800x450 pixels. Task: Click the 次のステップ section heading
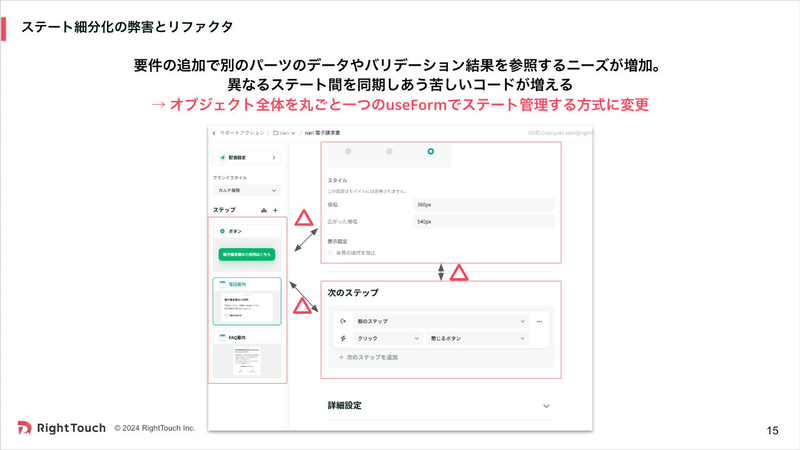[x=353, y=293]
